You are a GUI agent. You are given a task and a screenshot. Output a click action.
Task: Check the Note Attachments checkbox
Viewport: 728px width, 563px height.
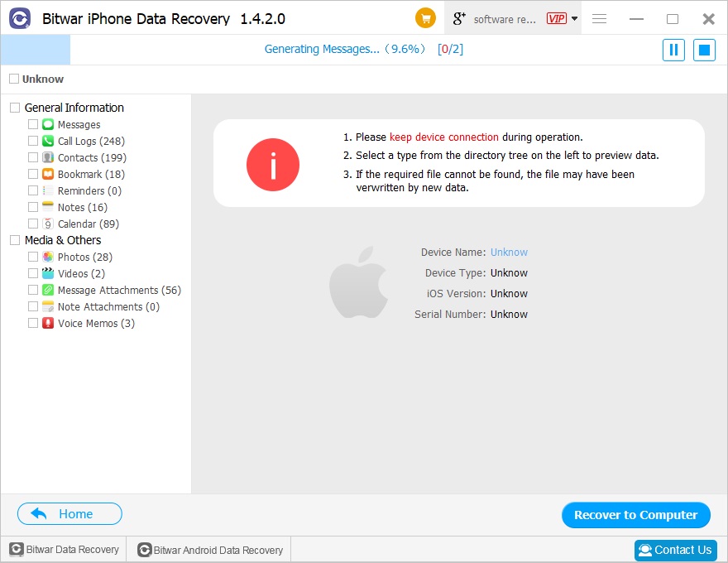pyautogui.click(x=33, y=306)
